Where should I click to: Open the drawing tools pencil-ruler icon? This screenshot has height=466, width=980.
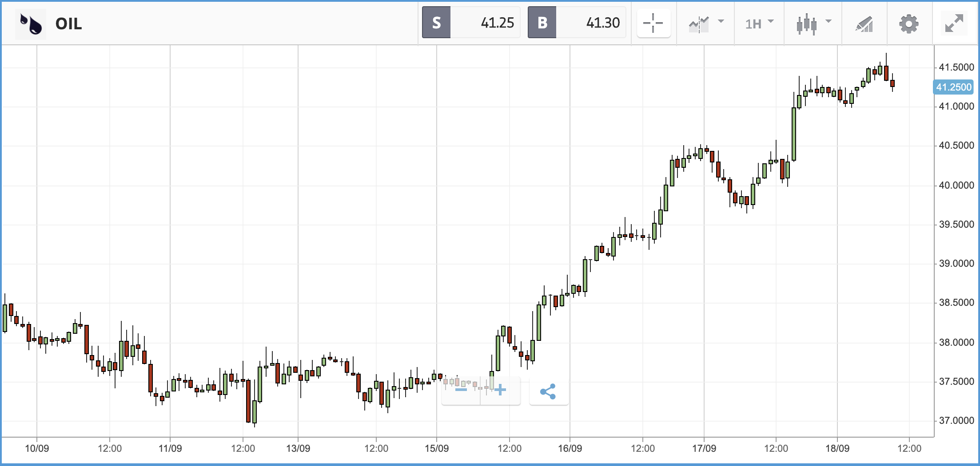864,24
